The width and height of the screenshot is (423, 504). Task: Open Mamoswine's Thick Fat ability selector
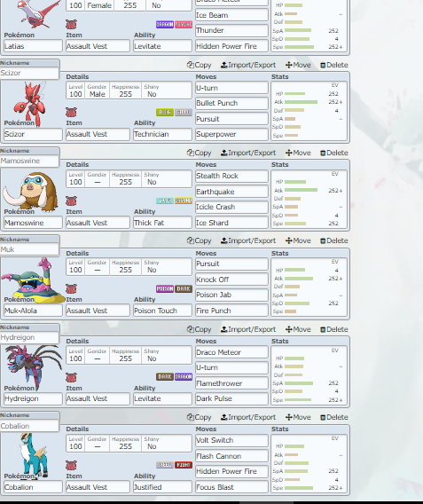(162, 223)
